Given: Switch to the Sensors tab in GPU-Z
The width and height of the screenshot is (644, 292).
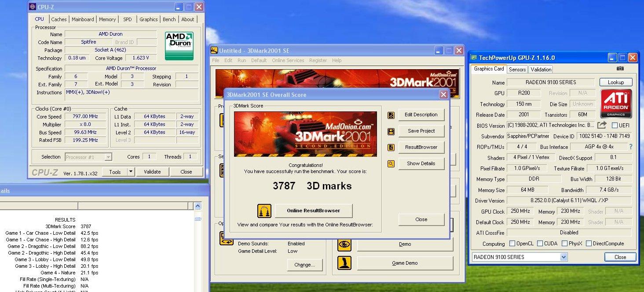Looking at the screenshot, I should point(517,70).
